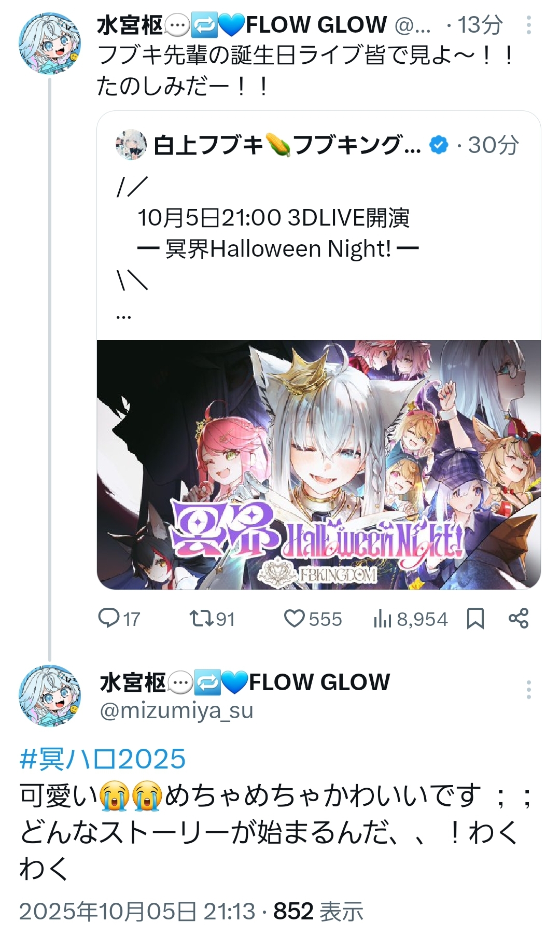Open the @mizumiya_su handle

pos(176,710)
